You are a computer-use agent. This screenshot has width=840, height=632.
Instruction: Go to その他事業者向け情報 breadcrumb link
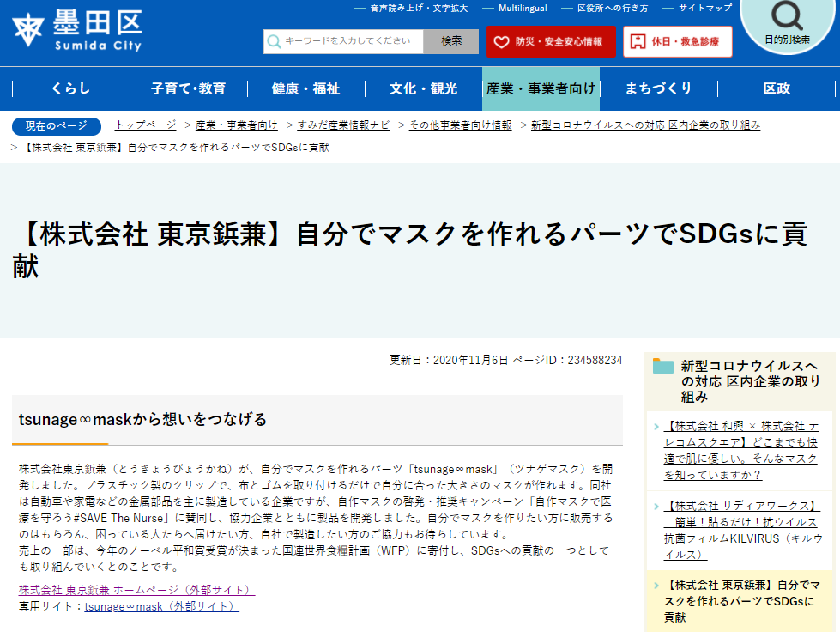click(460, 125)
